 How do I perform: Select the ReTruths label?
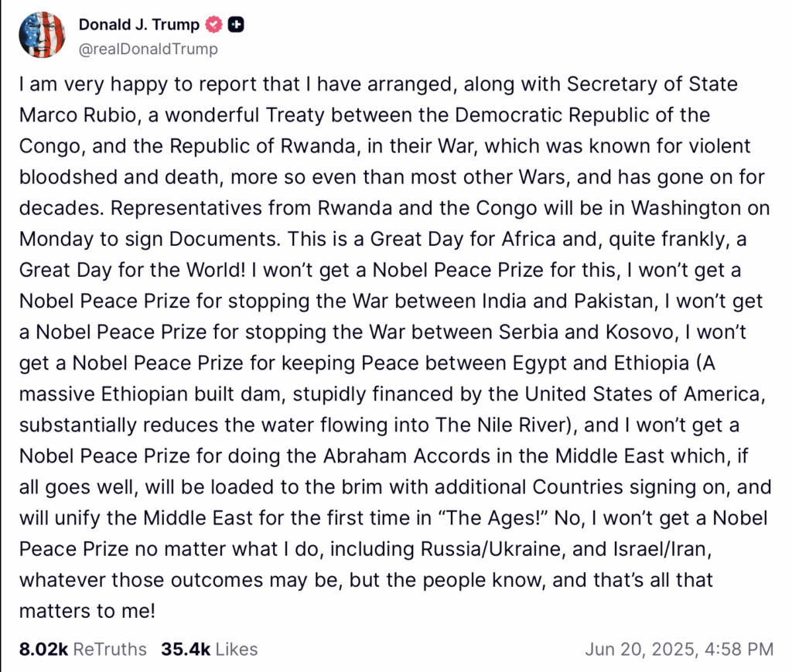pos(110,649)
